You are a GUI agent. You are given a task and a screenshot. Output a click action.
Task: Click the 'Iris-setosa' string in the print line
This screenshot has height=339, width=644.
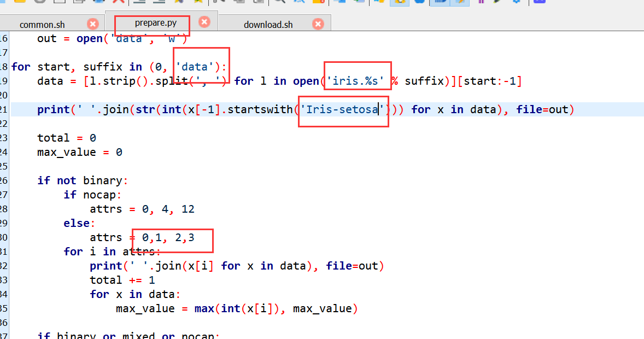coord(343,110)
